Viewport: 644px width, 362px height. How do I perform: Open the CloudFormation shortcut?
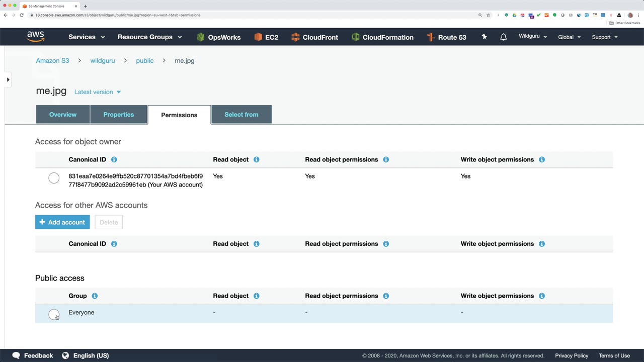[382, 37]
